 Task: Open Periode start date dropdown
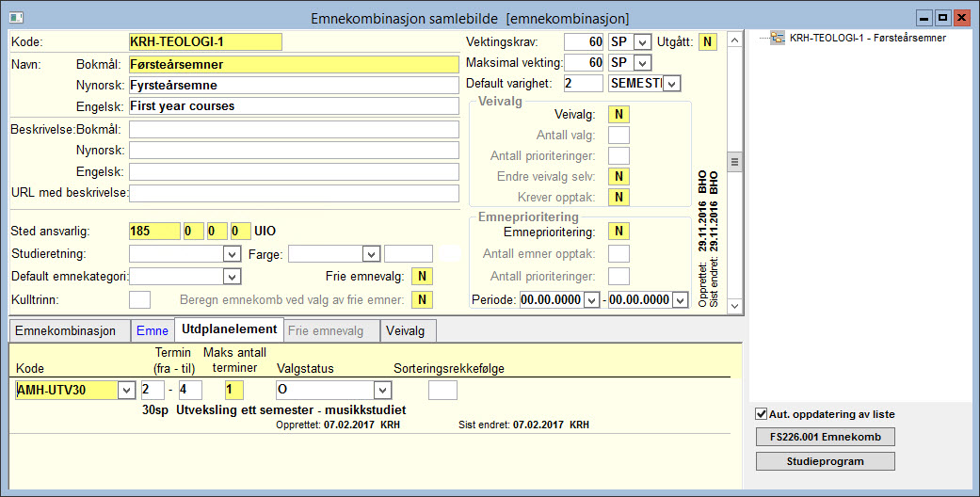[591, 300]
